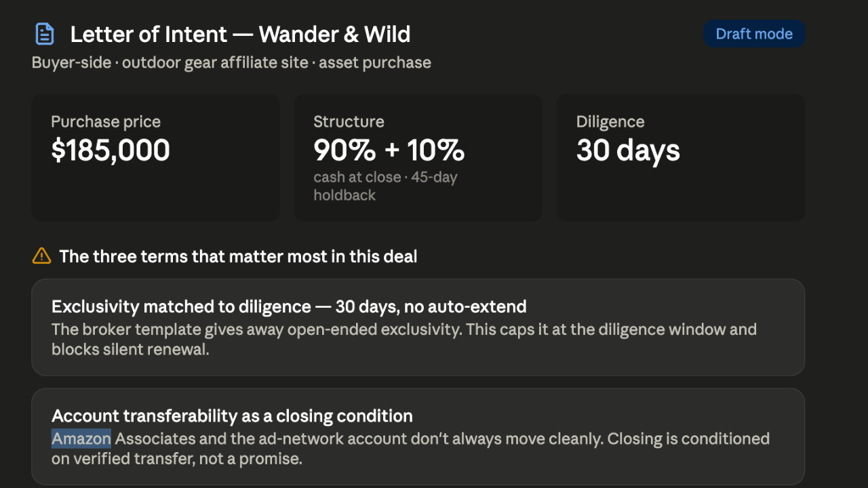Click the Letter of Intent title

[x=241, y=34]
